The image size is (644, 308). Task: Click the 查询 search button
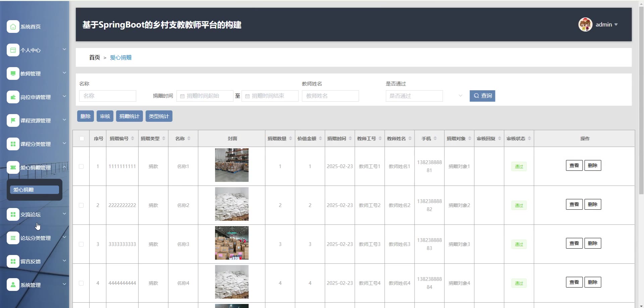[x=482, y=96]
